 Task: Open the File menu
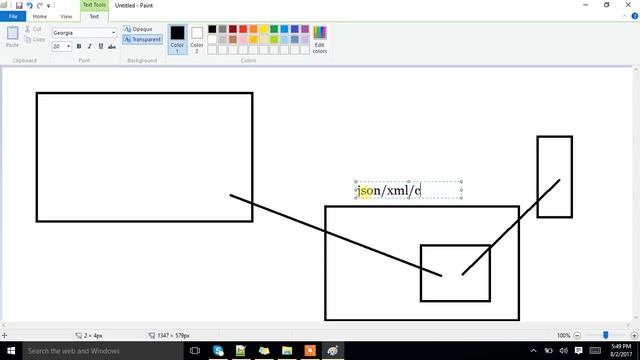tap(13, 16)
